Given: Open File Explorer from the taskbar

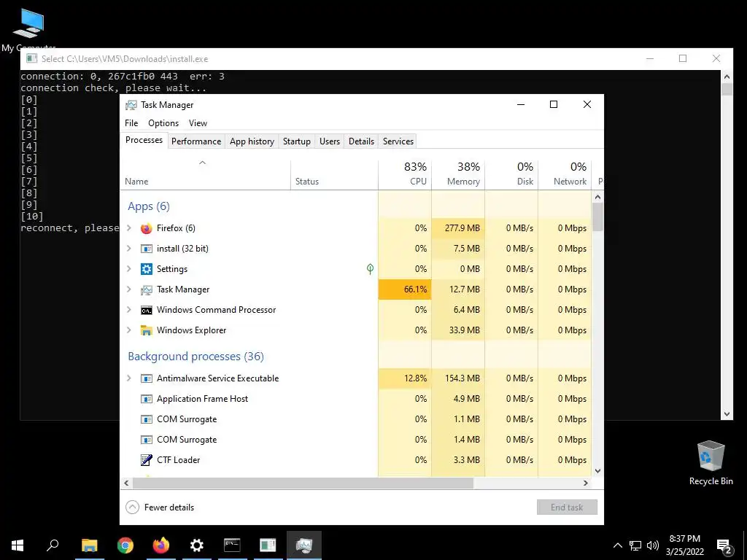Looking at the screenshot, I should (89, 545).
